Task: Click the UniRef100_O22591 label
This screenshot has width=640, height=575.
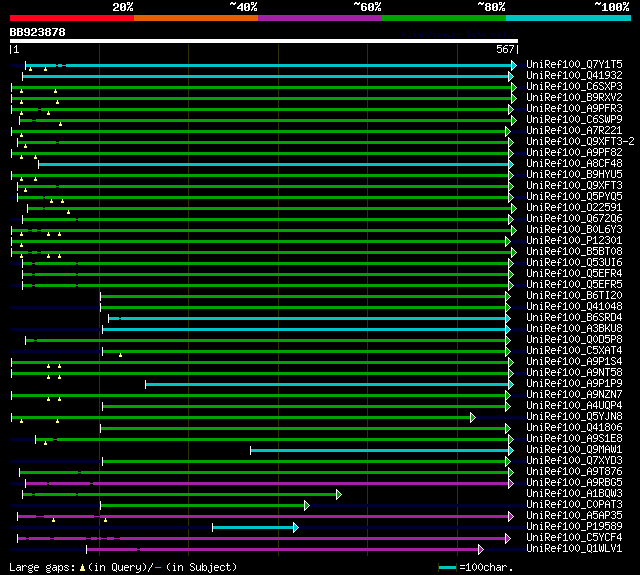Action: [x=574, y=207]
